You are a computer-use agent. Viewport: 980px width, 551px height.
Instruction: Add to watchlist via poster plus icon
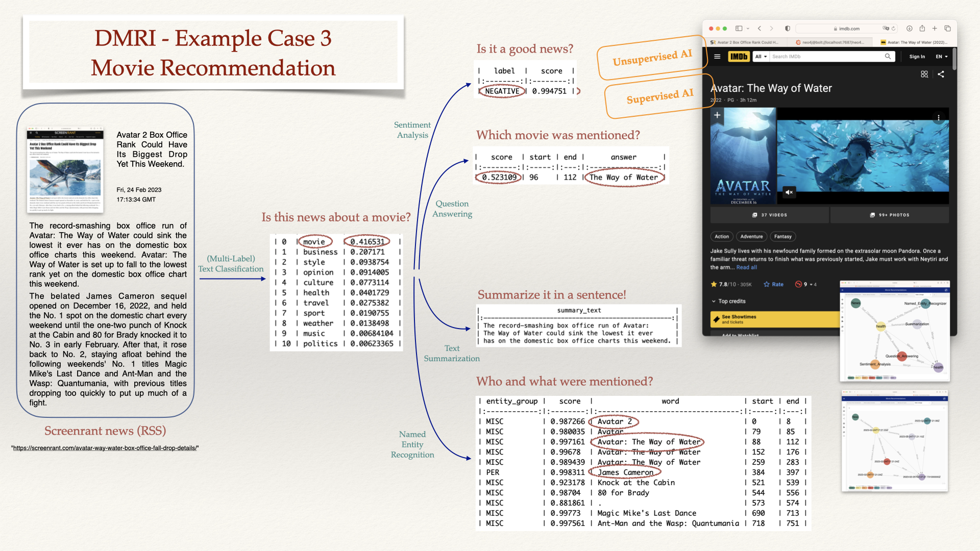coord(717,115)
